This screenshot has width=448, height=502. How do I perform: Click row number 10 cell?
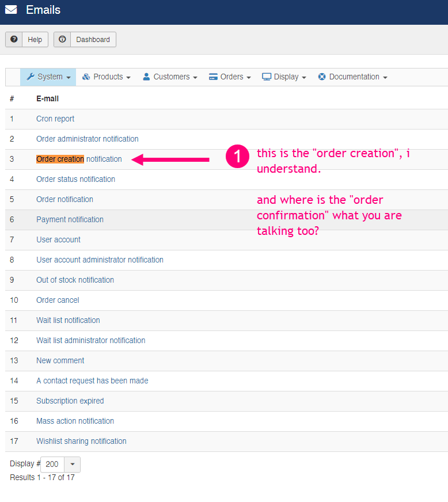14,301
